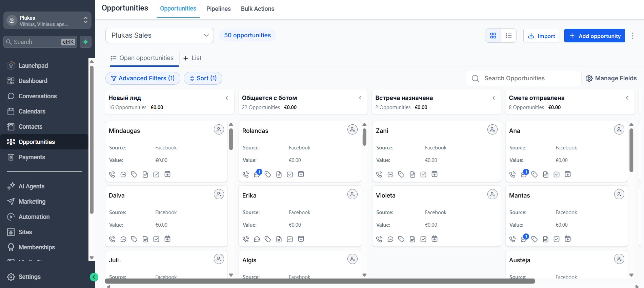This screenshot has height=288, width=644.
Task: Collapse the Общается с ботом column
Action: pyautogui.click(x=360, y=98)
